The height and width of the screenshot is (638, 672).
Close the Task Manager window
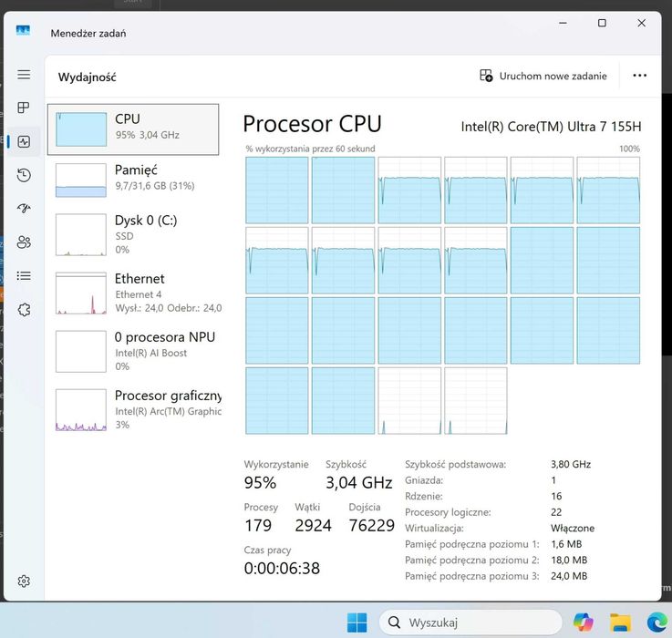tap(641, 23)
